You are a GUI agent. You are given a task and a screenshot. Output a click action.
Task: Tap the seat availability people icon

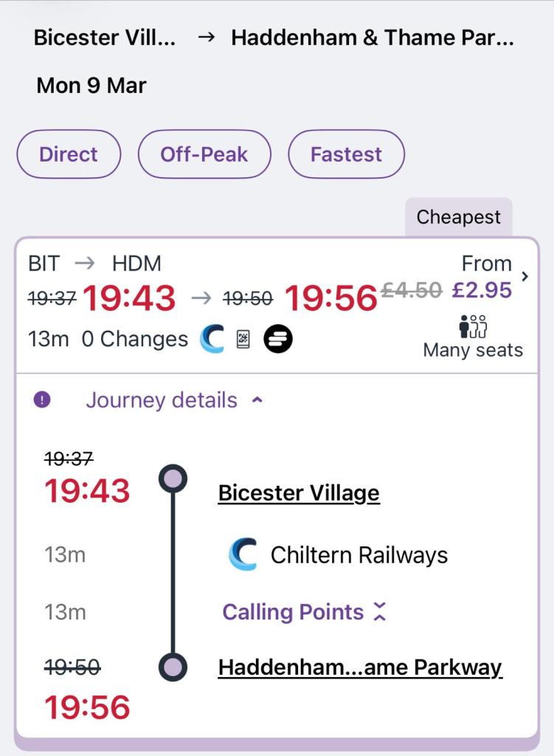coord(473,326)
